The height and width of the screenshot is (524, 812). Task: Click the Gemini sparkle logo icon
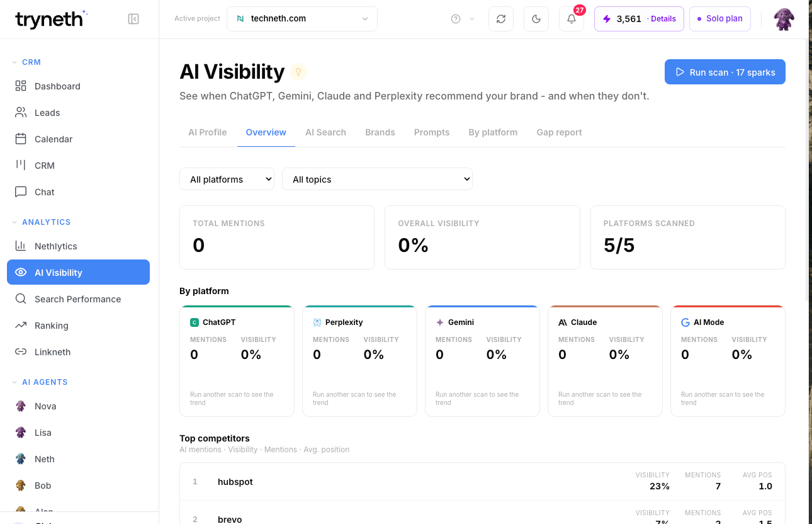[x=440, y=322]
